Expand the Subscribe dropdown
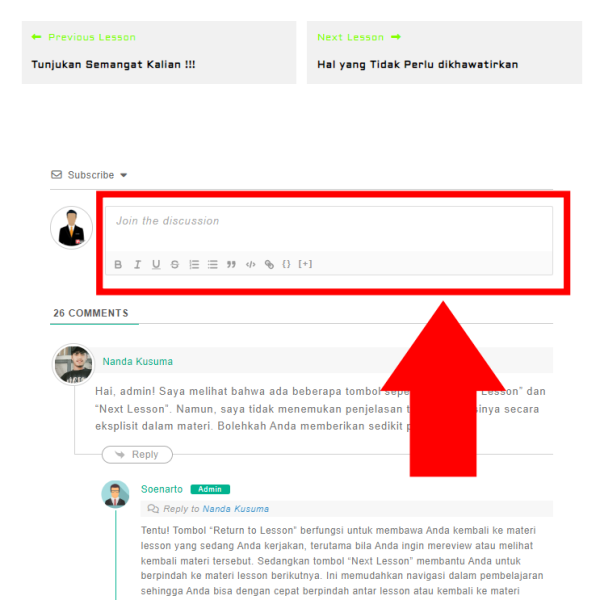This screenshot has width=600, height=600. 124,175
